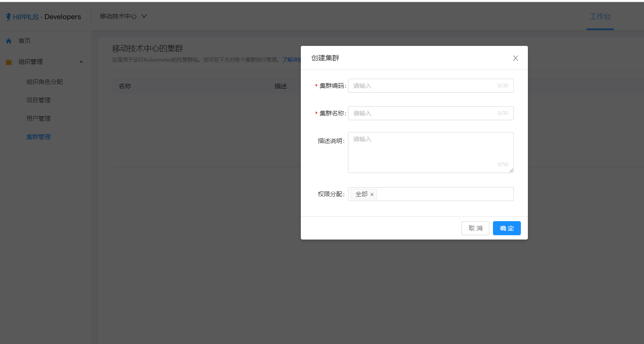Click the folder icon beside 组织管理
The height and width of the screenshot is (344, 644).
[x=9, y=62]
